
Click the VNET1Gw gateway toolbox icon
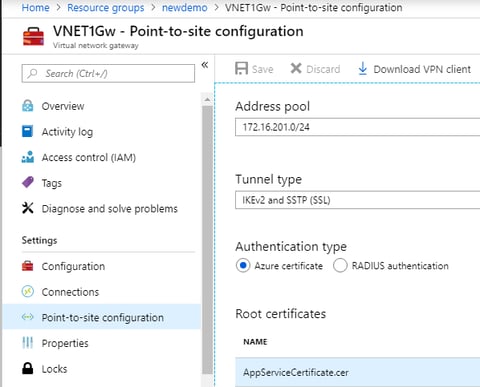[33, 36]
